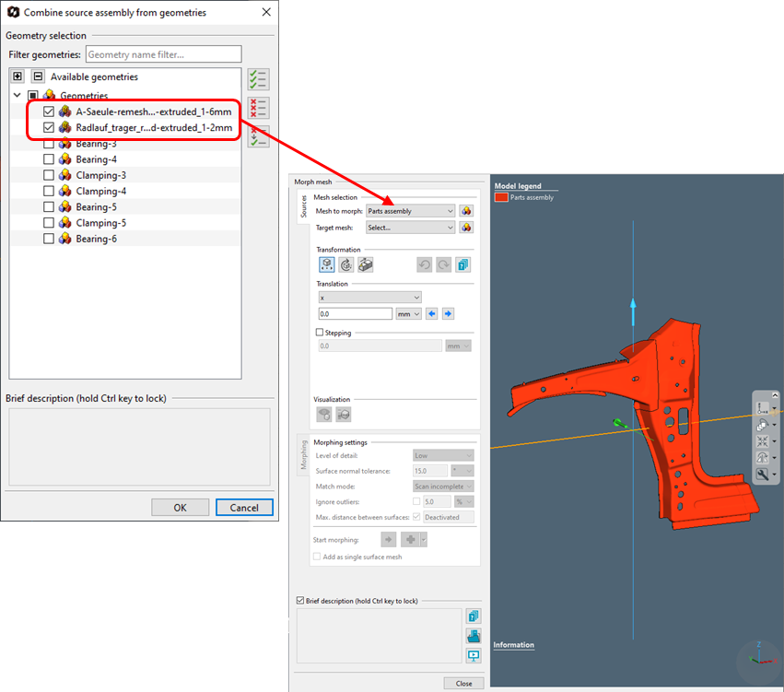Screen dimensions: 784x692
Task: Open the translation mm unit dropdown
Action: point(408,314)
